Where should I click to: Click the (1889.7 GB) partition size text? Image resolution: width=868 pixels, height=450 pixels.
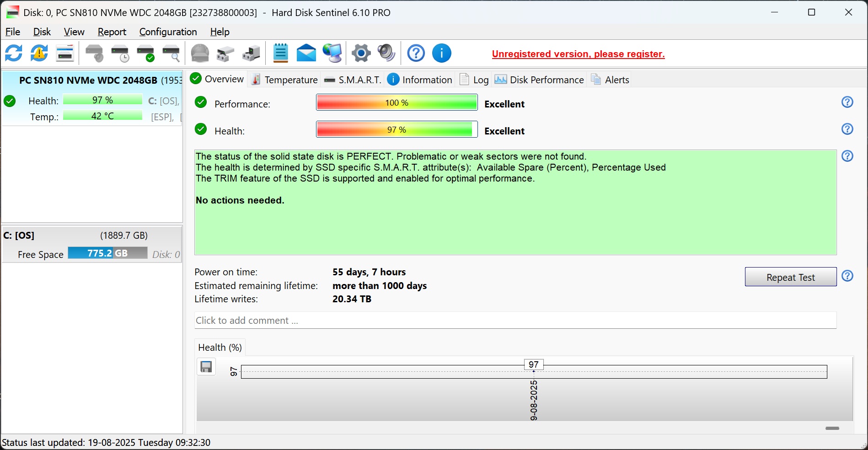pyautogui.click(x=124, y=236)
